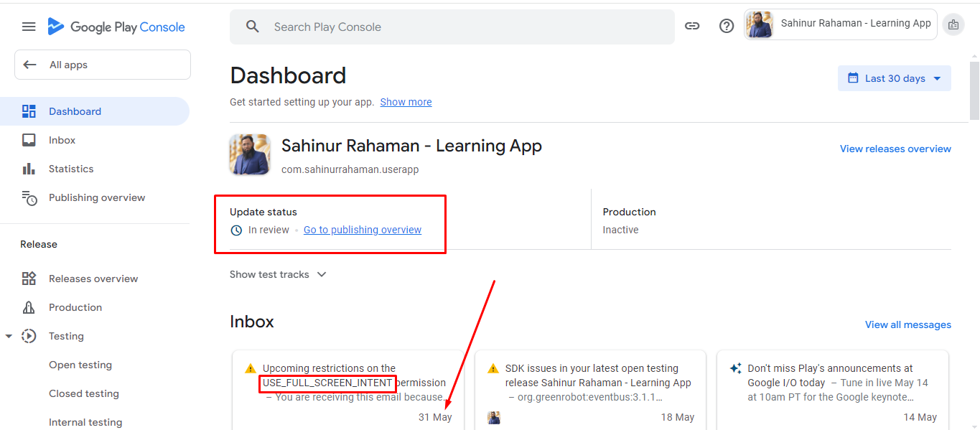Open Production in sidebar
This screenshot has width=980, height=430.
click(95, 307)
